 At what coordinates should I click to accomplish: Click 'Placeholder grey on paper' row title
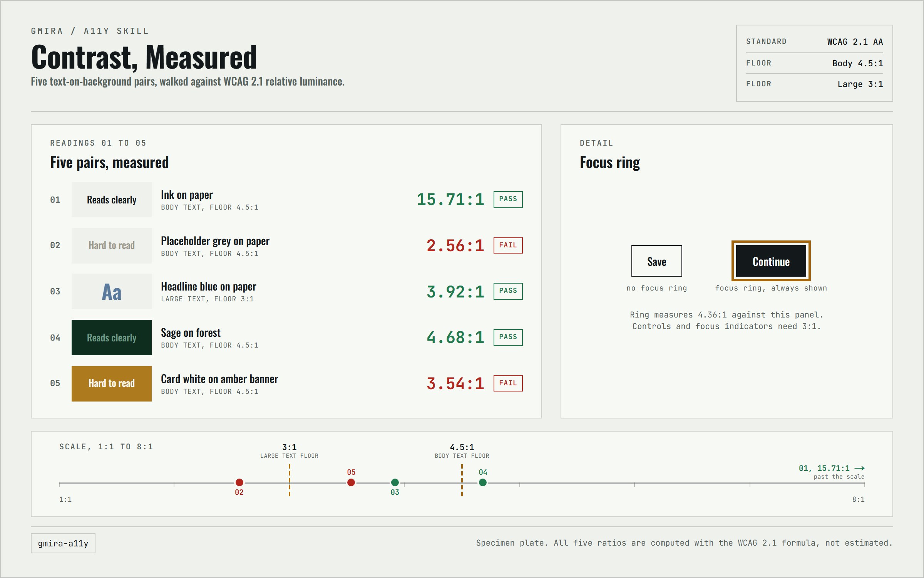point(215,242)
